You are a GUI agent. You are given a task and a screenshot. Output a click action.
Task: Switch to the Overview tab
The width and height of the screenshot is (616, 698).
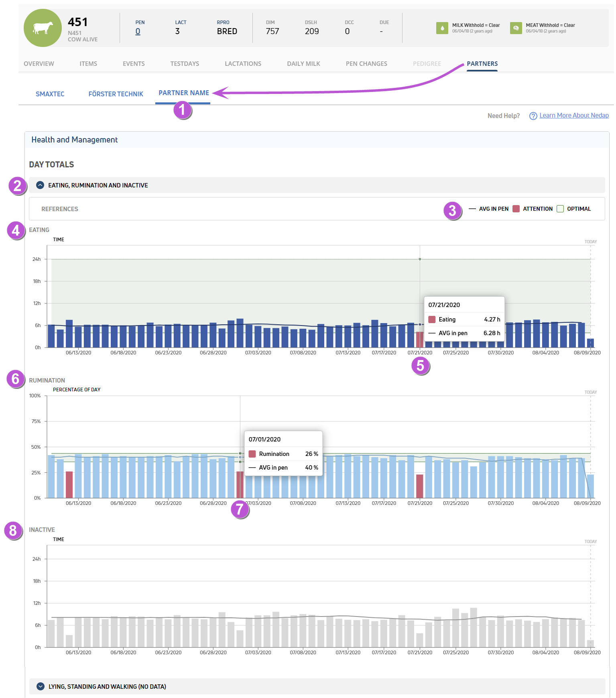coord(39,63)
